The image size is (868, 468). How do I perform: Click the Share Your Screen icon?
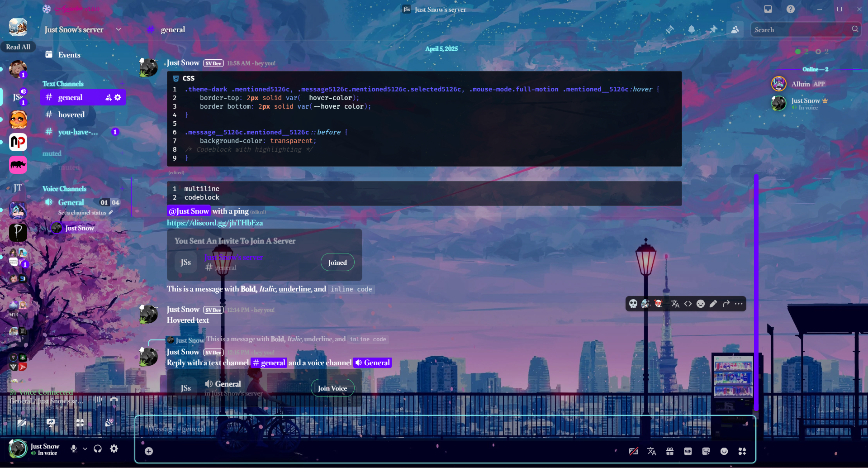click(x=51, y=423)
